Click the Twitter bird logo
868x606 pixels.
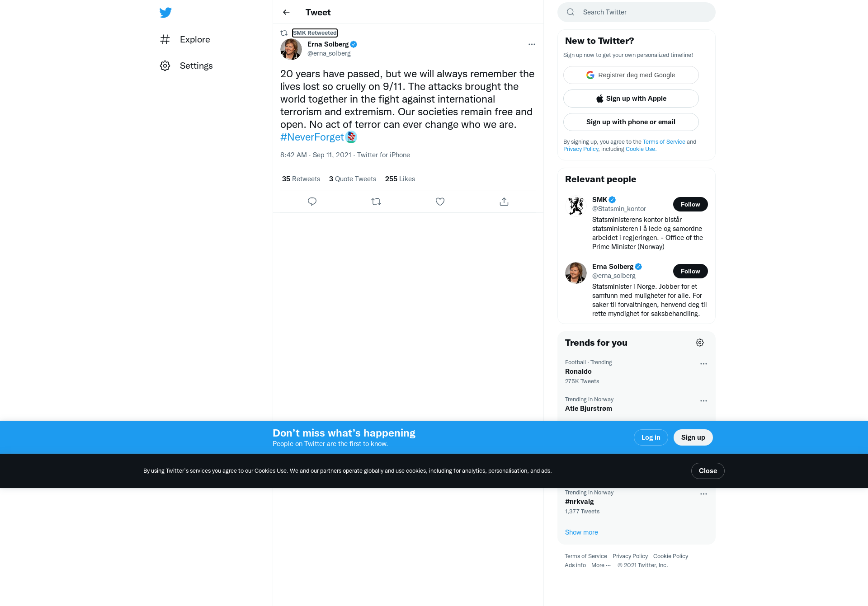165,12
